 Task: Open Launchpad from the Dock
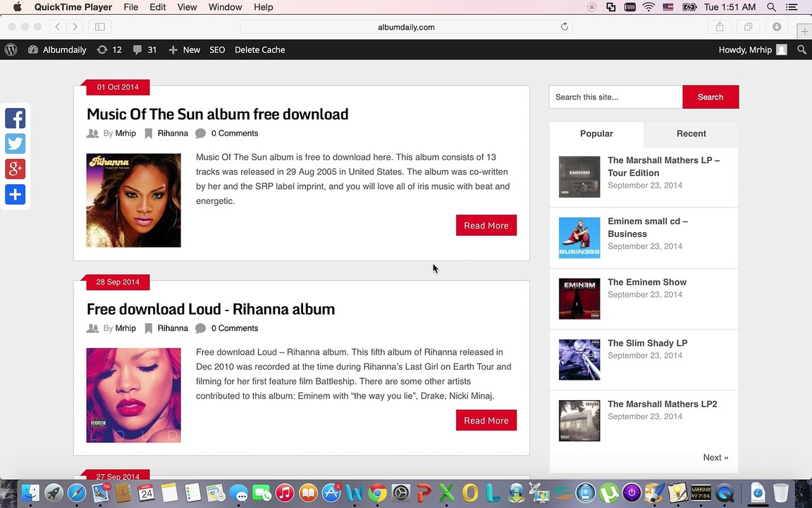pyautogui.click(x=54, y=493)
